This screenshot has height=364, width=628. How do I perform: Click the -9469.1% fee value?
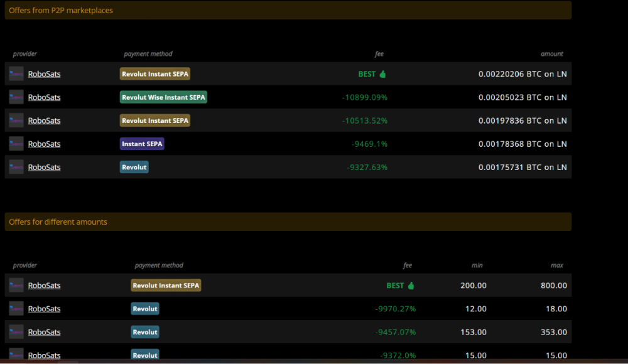click(x=370, y=144)
